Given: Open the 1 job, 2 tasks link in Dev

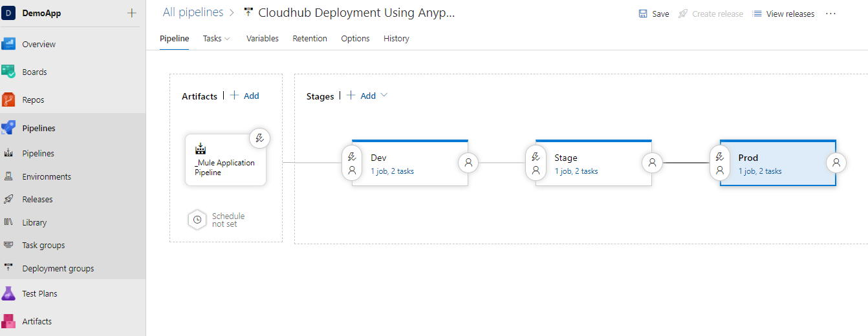Looking at the screenshot, I should click(x=392, y=171).
